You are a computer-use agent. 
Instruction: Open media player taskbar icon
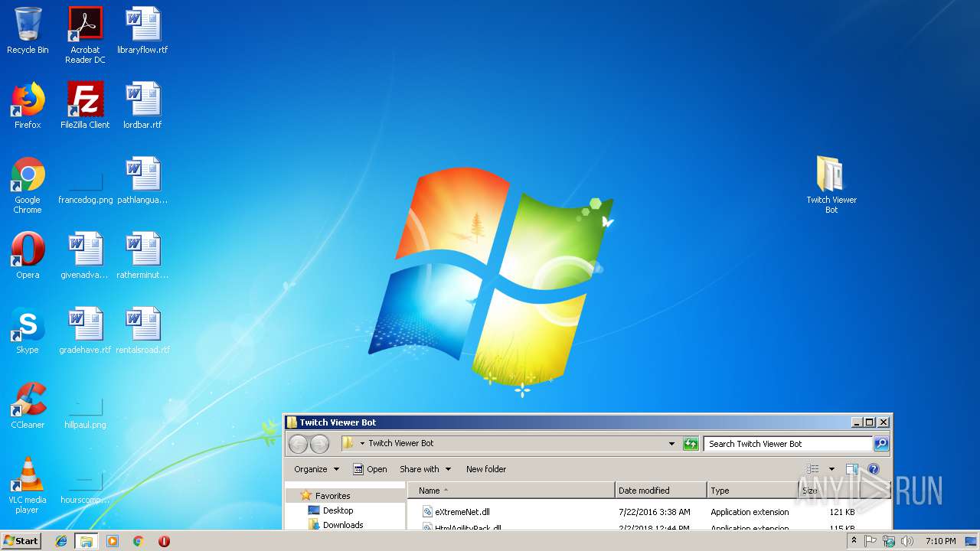coord(113,541)
